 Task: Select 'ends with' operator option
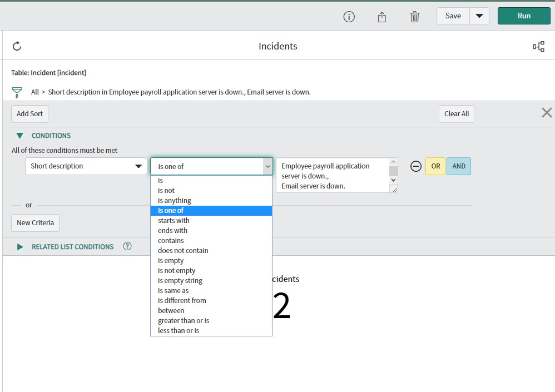pyautogui.click(x=211, y=230)
